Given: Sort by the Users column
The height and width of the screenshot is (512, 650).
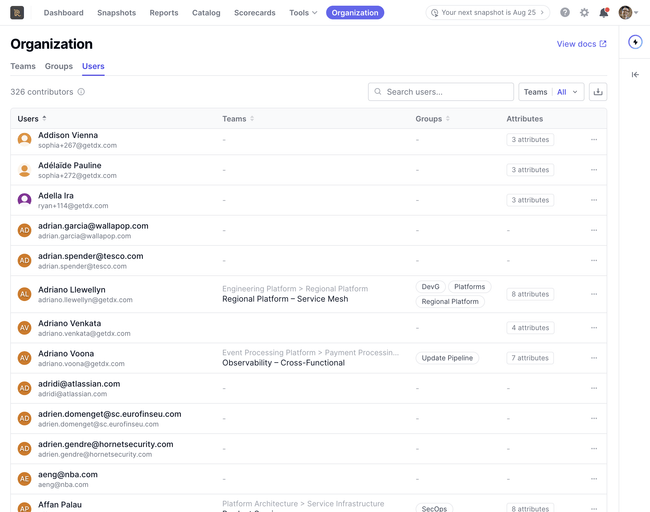Looking at the screenshot, I should click(32, 119).
